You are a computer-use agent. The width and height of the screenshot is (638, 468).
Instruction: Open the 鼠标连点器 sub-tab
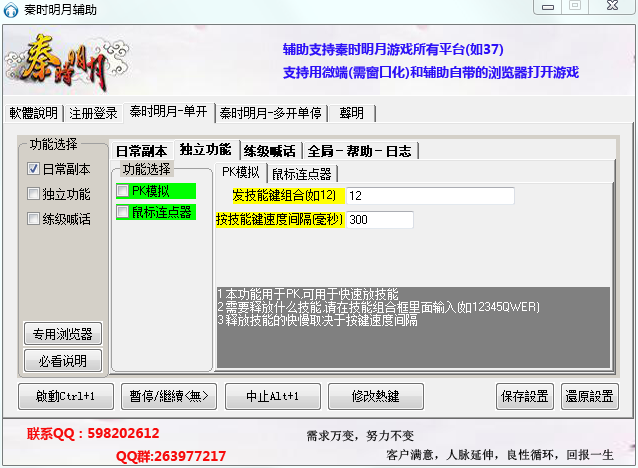301,173
